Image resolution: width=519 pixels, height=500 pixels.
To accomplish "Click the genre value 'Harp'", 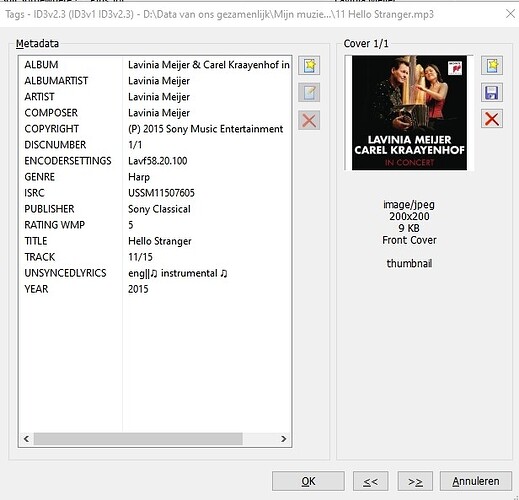I will (139, 177).
